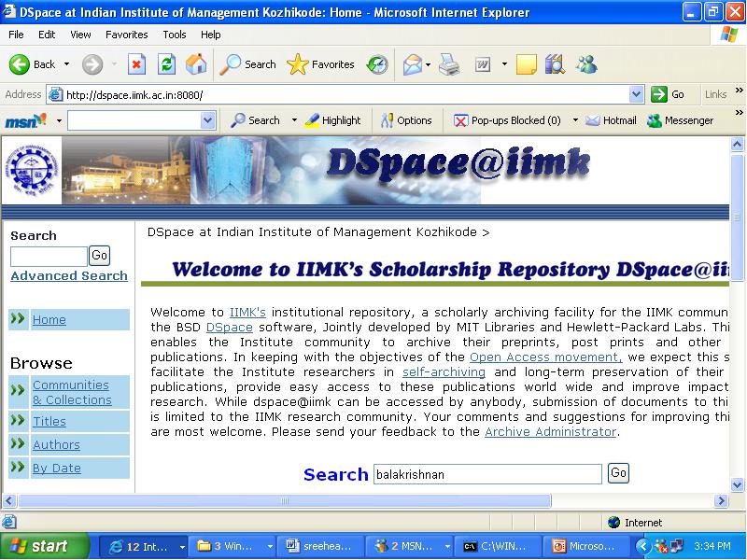Click Go next to balakrishnan search field

pyautogui.click(x=618, y=473)
